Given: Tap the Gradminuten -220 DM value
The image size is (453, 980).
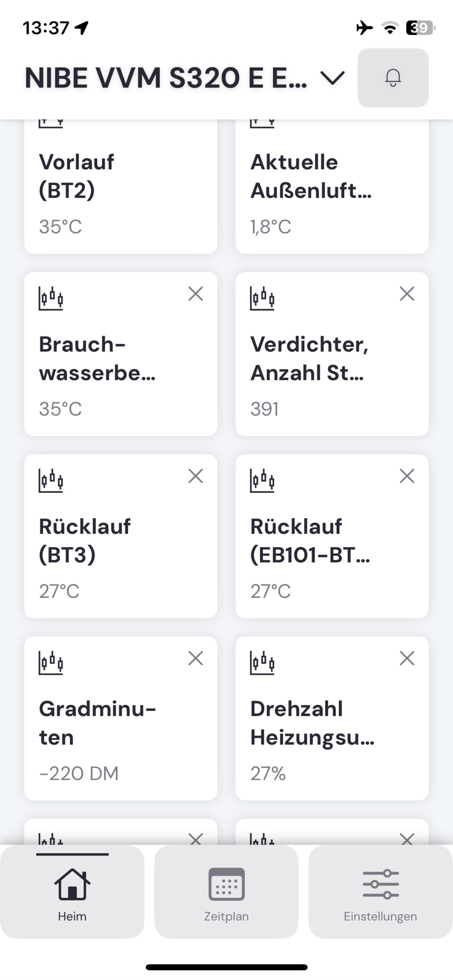Looking at the screenshot, I should (x=79, y=773).
